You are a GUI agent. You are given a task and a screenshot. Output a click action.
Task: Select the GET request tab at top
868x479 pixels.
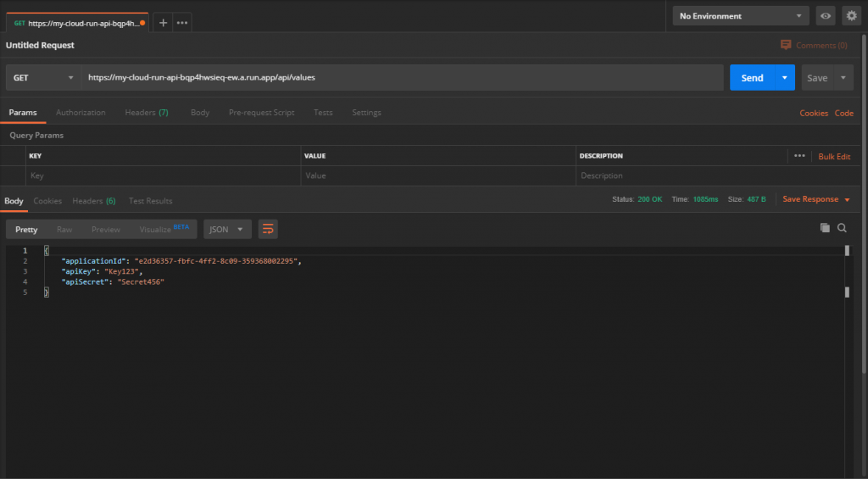77,23
